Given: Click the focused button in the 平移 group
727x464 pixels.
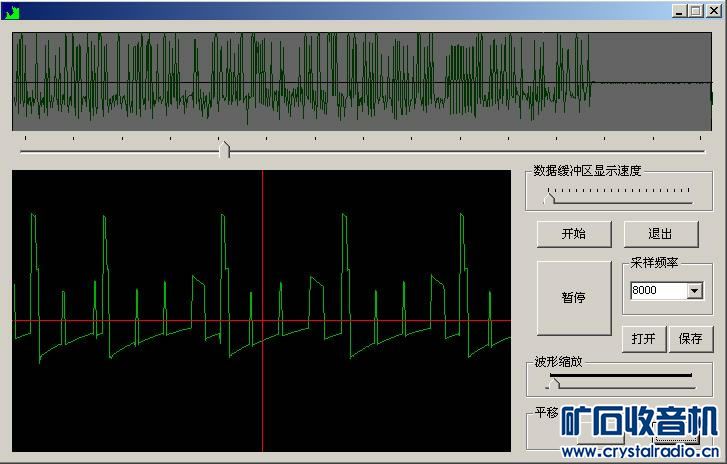Looking at the screenshot, I should 675,433.
